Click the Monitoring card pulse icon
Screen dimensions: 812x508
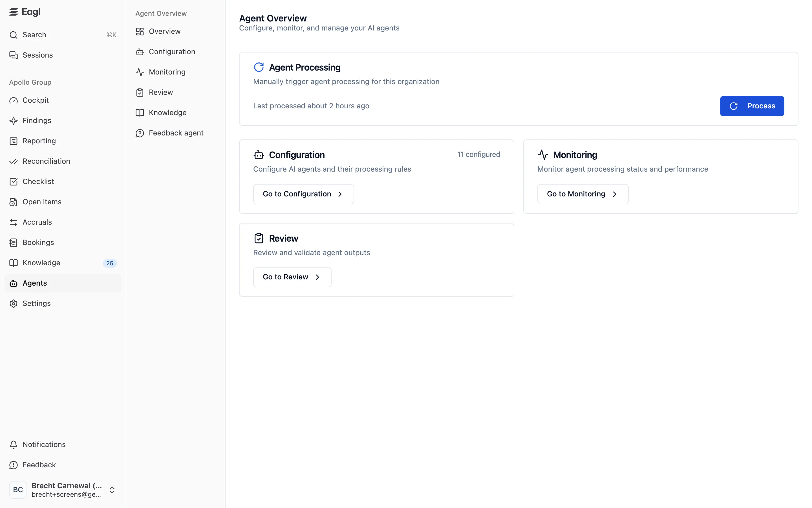(x=543, y=155)
